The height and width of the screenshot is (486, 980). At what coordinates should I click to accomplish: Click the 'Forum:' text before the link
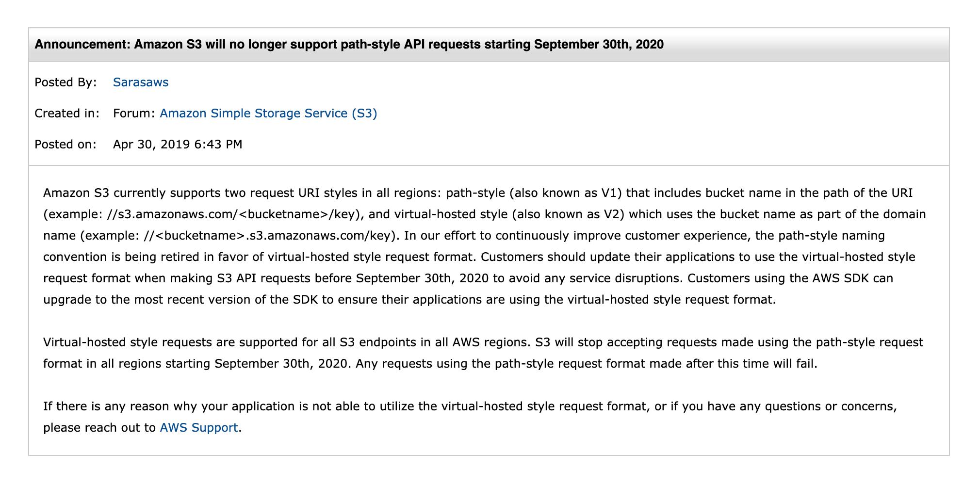pos(134,113)
